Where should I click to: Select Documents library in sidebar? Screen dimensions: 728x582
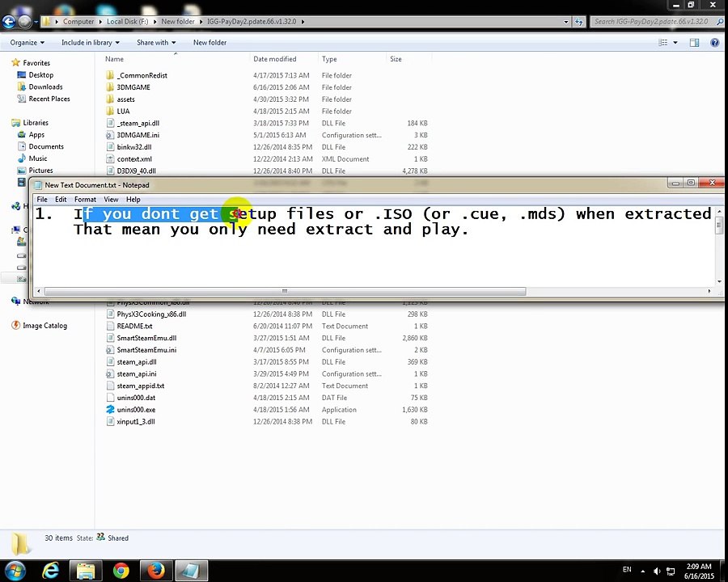[46, 146]
